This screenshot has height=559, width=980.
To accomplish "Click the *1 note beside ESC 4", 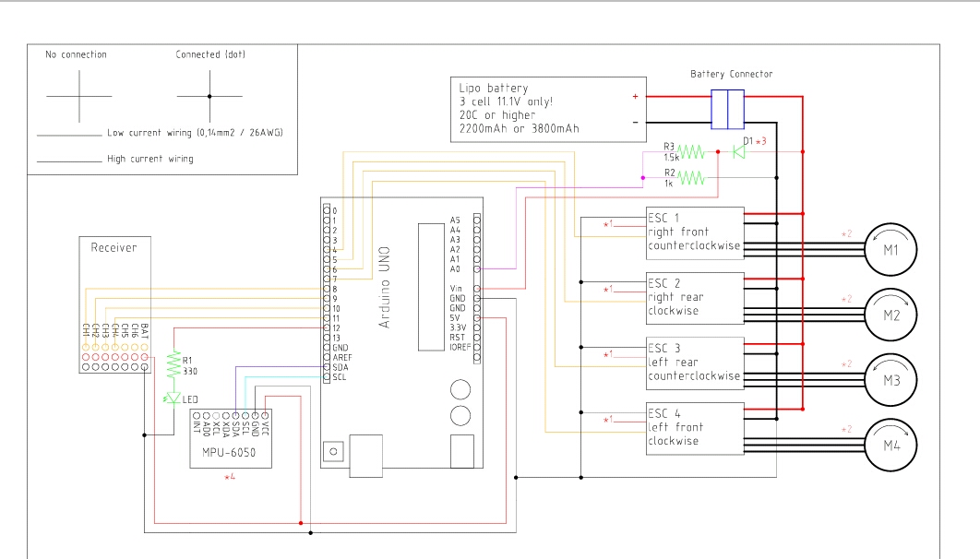I will click(x=607, y=420).
